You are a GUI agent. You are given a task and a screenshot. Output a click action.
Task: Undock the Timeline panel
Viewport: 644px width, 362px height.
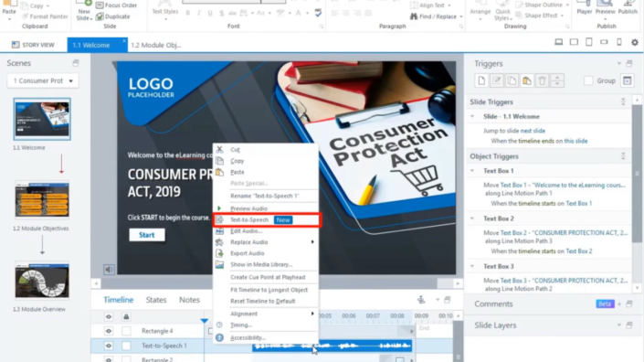(448, 300)
